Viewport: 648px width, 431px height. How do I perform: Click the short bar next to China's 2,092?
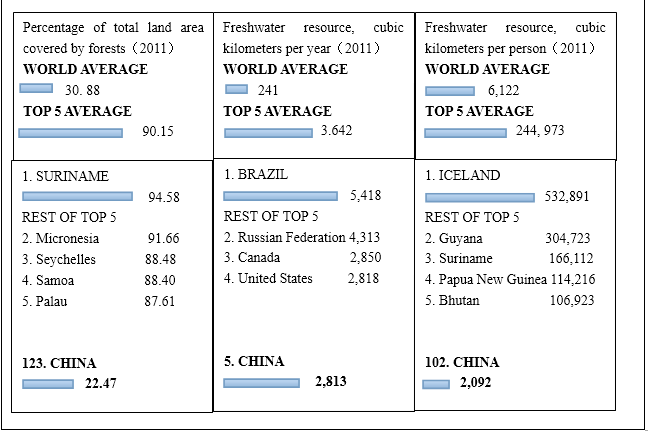(x=436, y=383)
